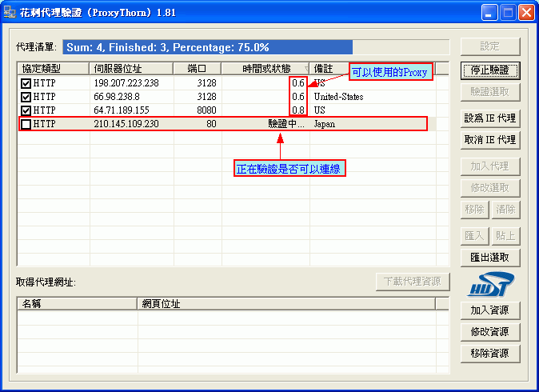Click the 網頁位址 column header
The image size is (539, 392).
[x=286, y=304]
